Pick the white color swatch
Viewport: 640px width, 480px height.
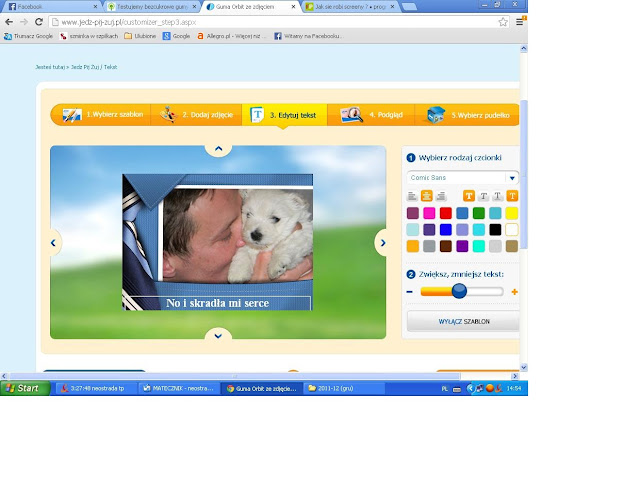click(512, 230)
